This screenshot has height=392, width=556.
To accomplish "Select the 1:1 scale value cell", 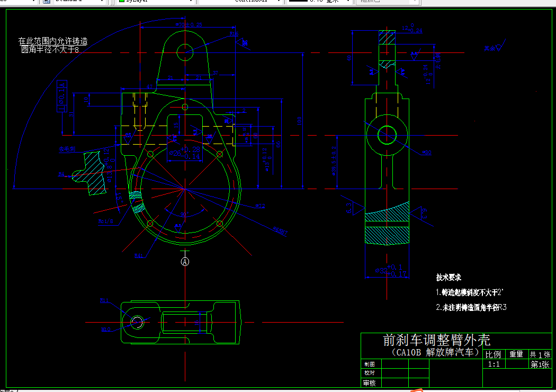I will pyautogui.click(x=494, y=364).
